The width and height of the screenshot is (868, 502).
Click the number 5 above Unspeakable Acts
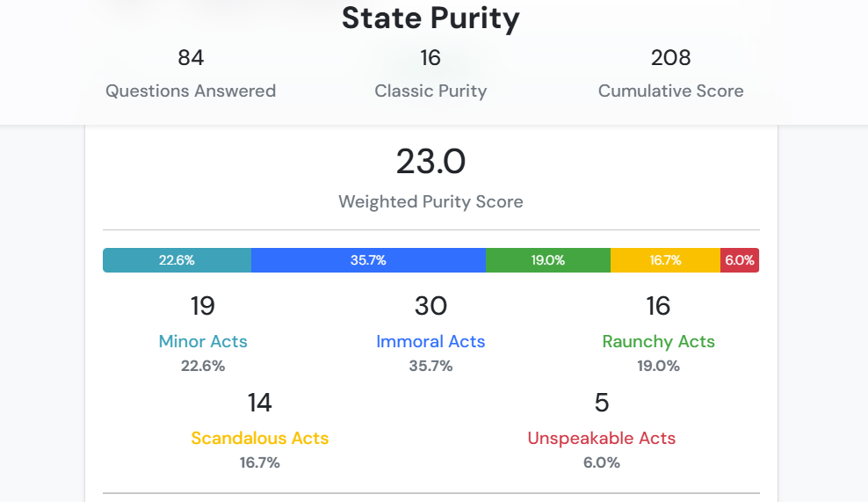[x=602, y=403]
